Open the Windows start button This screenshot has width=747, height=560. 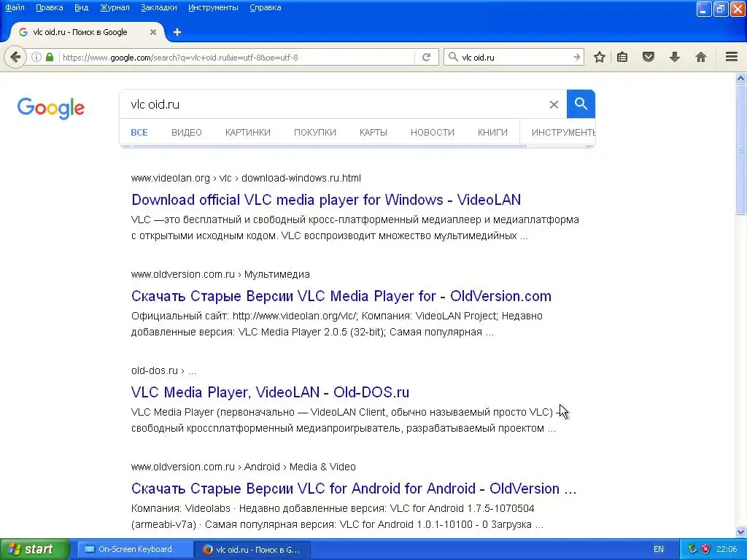click(34, 549)
